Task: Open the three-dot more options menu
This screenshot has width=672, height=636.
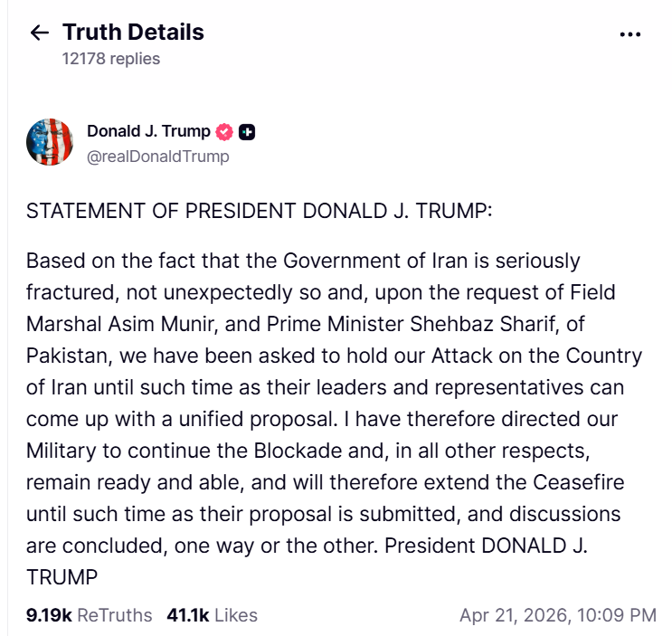Action: 629,34
